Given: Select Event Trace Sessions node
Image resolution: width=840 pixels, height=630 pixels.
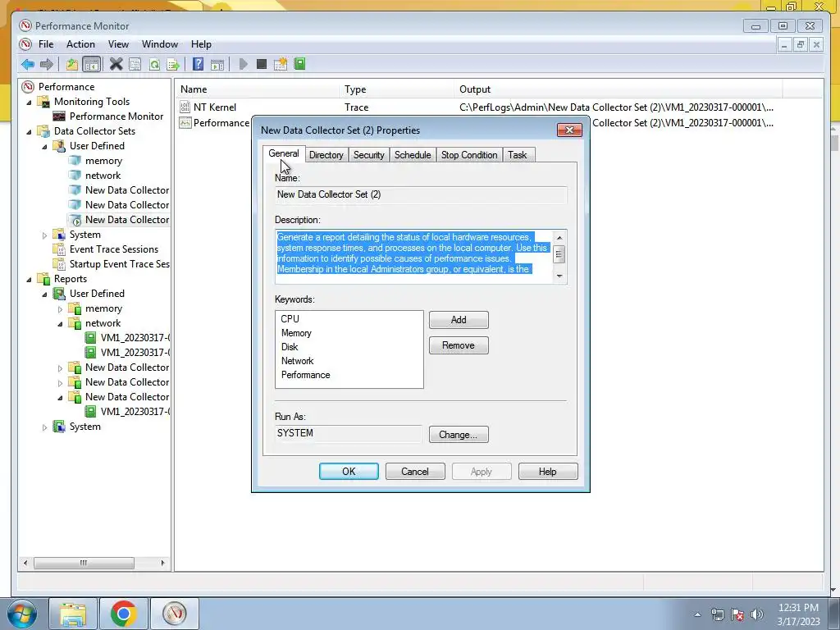Looking at the screenshot, I should 113,249.
